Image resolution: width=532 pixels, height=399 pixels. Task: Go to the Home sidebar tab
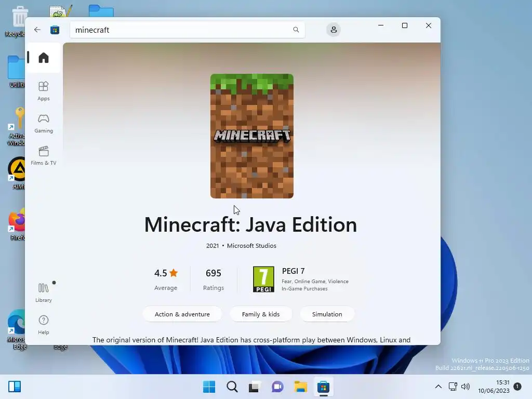44,58
